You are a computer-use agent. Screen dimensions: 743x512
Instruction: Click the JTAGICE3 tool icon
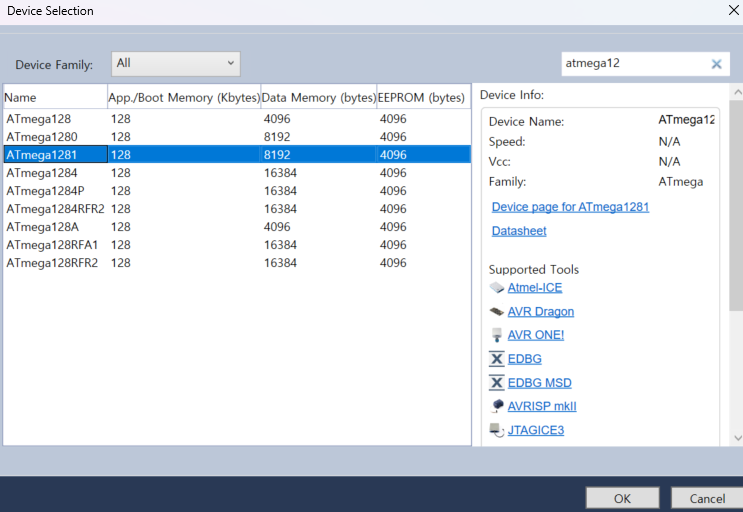(x=497, y=430)
